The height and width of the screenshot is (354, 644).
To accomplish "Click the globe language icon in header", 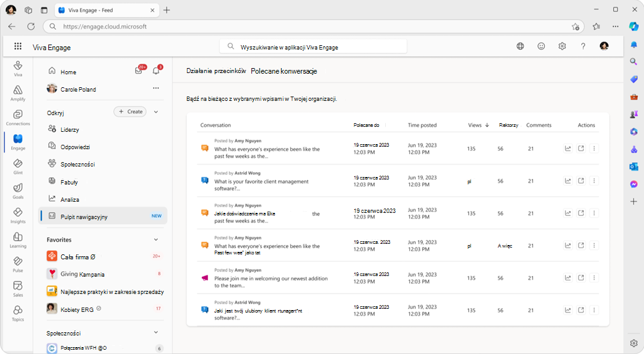I will click(x=520, y=46).
